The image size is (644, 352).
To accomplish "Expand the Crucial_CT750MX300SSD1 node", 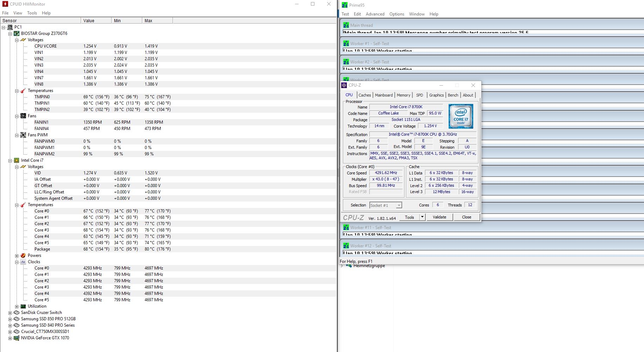I will tap(10, 332).
